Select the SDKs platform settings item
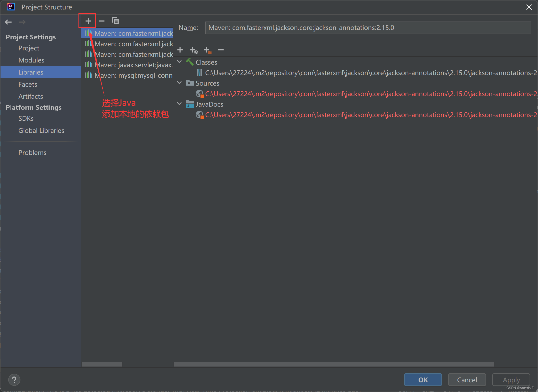Image resolution: width=538 pixels, height=392 pixels. [26, 118]
